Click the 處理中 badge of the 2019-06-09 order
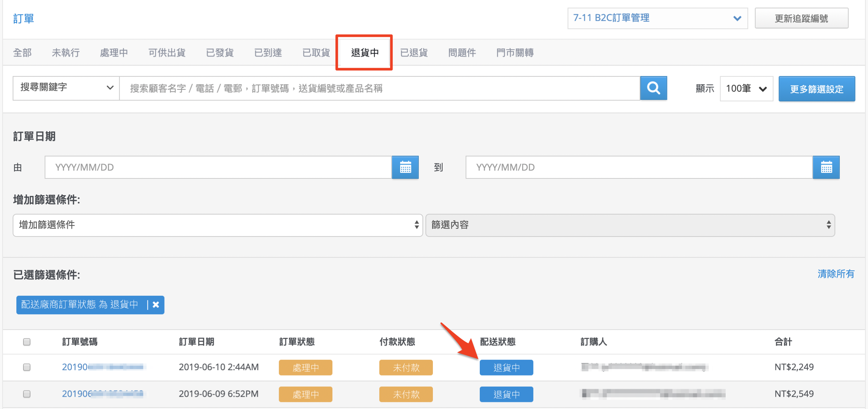 click(306, 394)
